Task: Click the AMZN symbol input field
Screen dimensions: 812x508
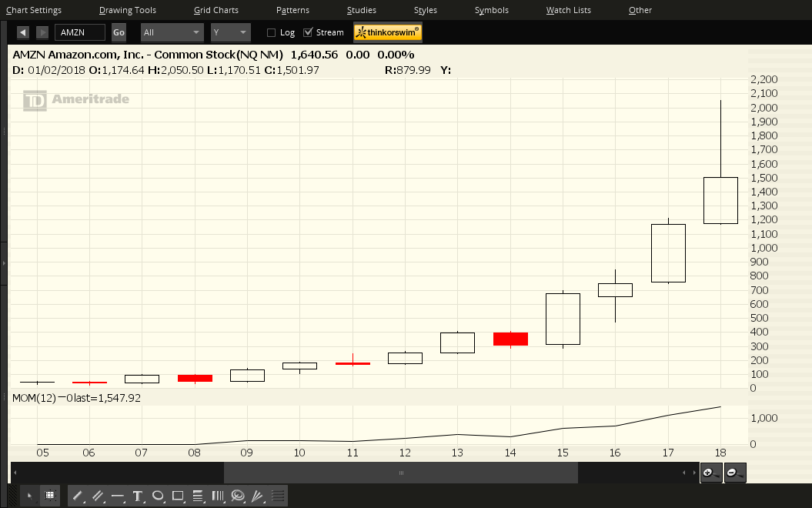Action: (80, 32)
